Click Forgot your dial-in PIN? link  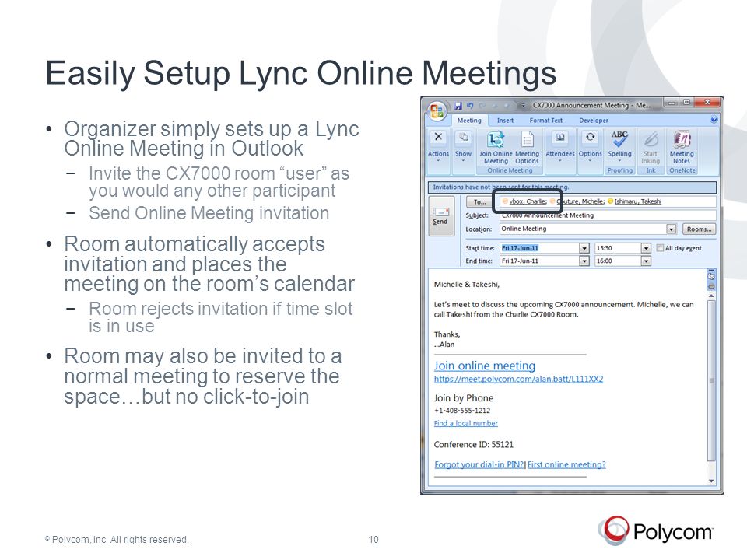click(x=479, y=465)
